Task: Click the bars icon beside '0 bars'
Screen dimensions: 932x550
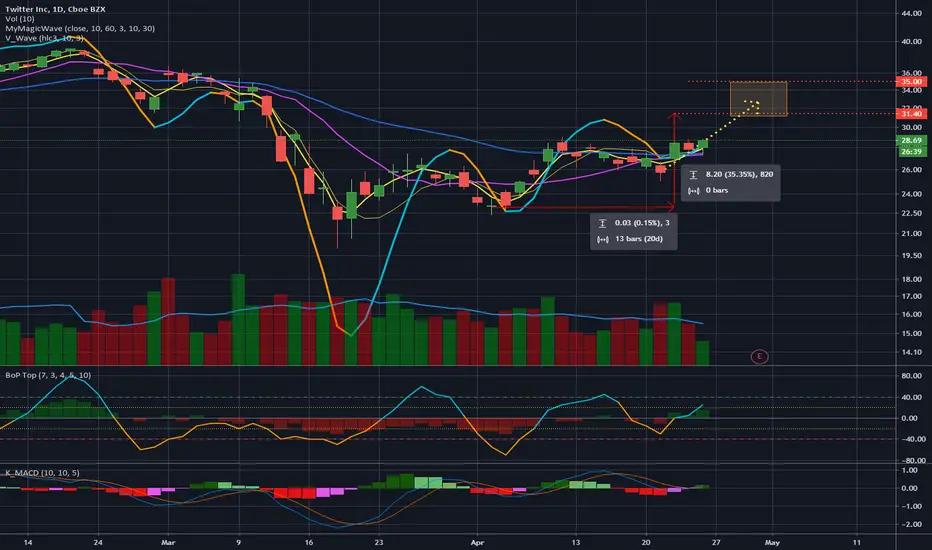Action: click(693, 191)
